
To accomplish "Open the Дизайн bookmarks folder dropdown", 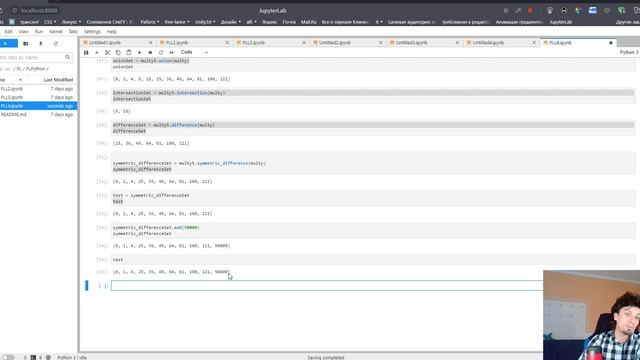I will click(231, 22).
